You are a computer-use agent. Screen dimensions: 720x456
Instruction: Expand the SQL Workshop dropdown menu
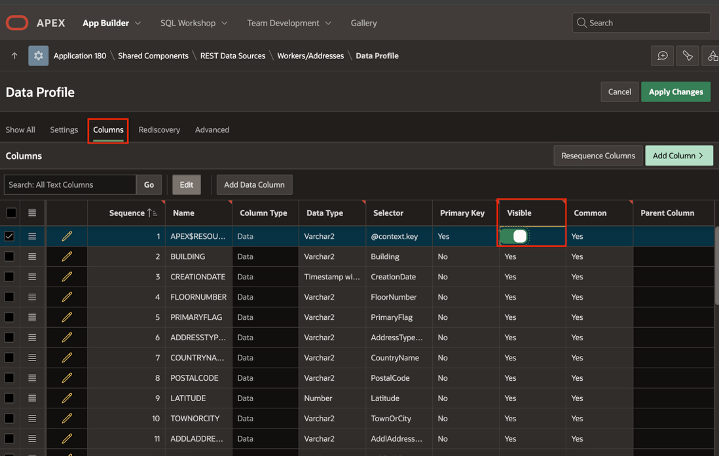click(195, 22)
